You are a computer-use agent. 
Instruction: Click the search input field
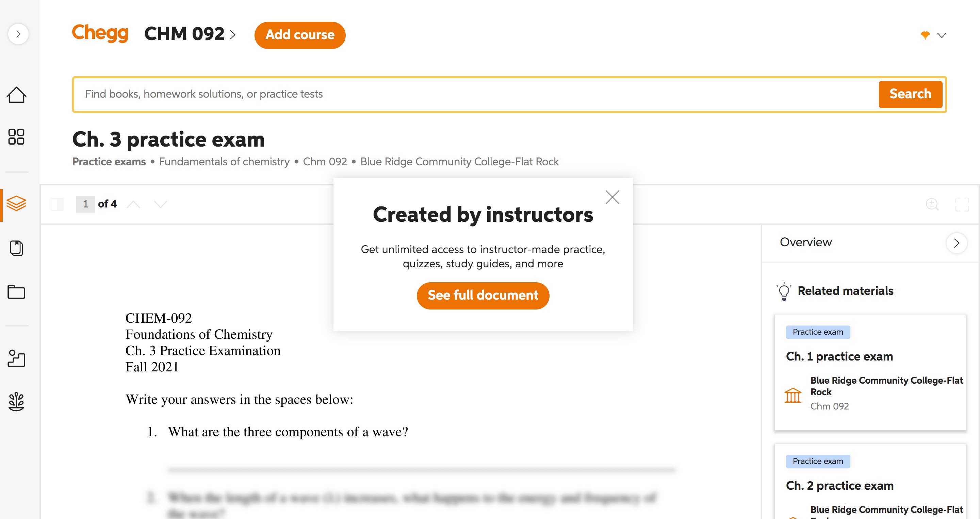(476, 94)
